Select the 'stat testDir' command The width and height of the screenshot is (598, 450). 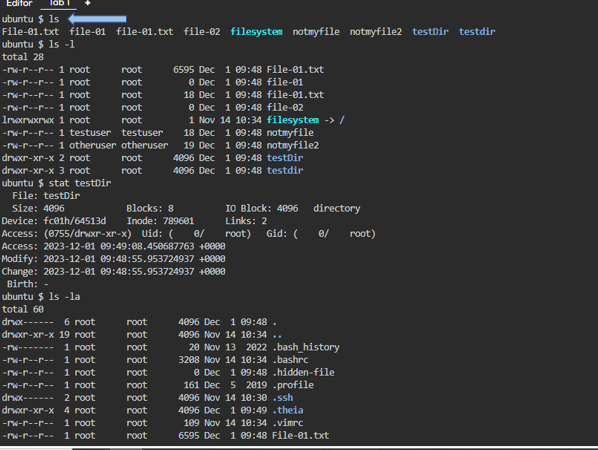[x=80, y=183]
